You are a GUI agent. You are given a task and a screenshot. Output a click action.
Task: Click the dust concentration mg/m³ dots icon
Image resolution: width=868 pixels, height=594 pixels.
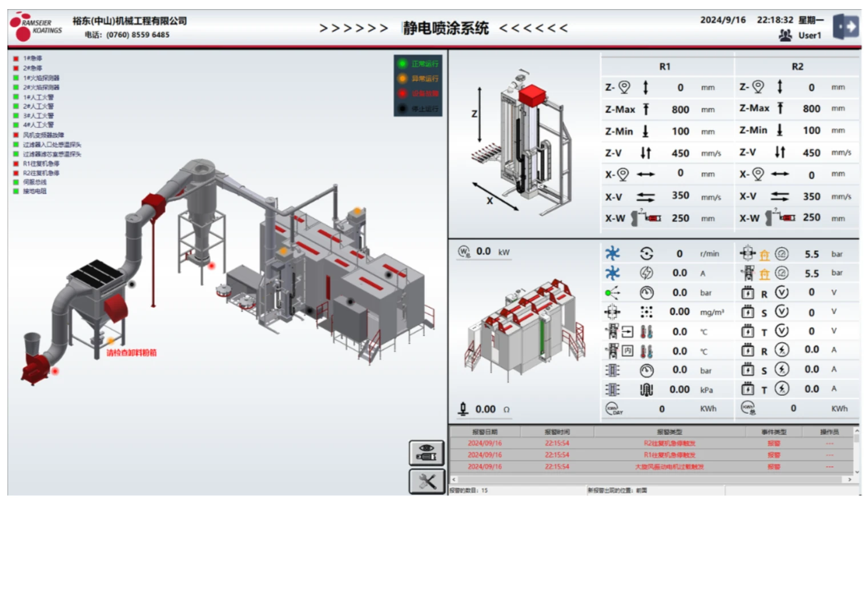pyautogui.click(x=646, y=312)
